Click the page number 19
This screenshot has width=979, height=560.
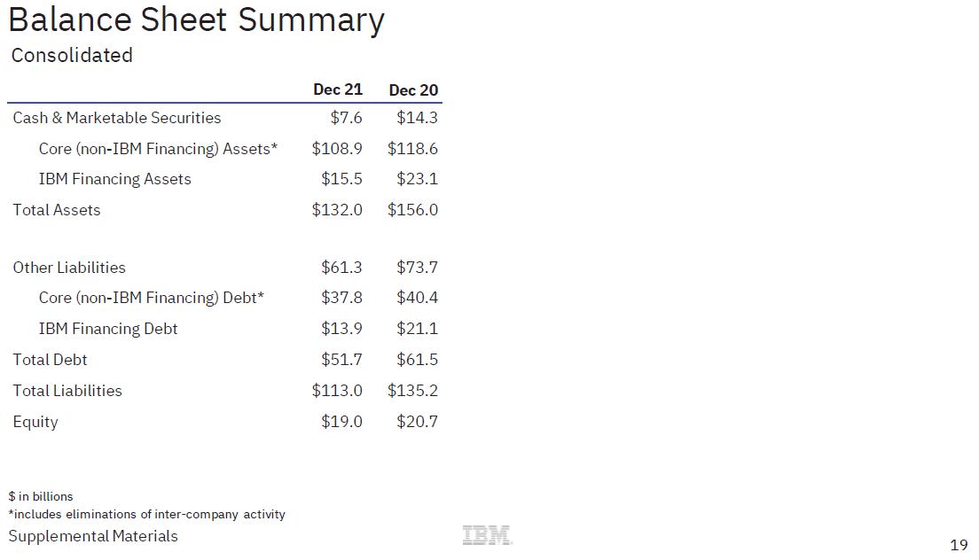click(959, 546)
